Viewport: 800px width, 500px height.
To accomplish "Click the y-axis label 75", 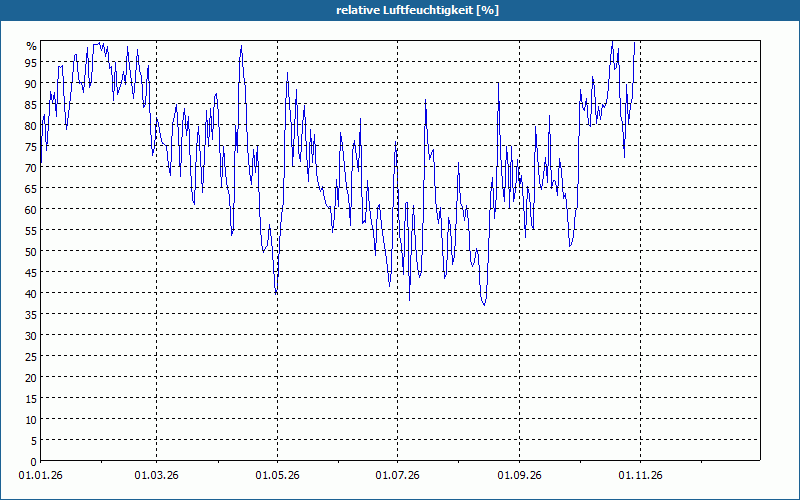I will pyautogui.click(x=31, y=146).
